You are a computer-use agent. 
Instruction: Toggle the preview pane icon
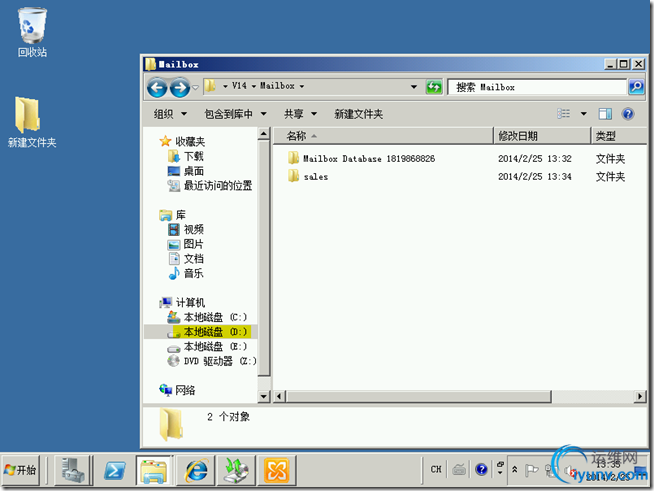pyautogui.click(x=605, y=113)
